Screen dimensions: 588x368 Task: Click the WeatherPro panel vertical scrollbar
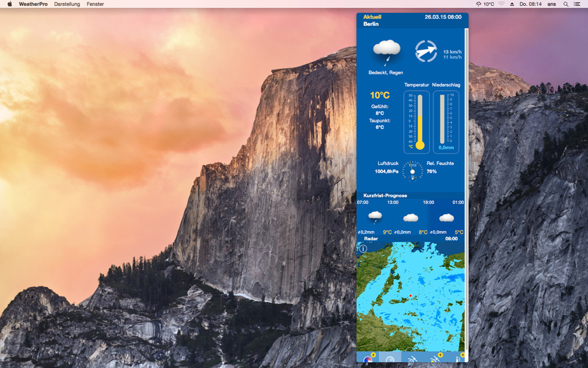(x=466, y=188)
